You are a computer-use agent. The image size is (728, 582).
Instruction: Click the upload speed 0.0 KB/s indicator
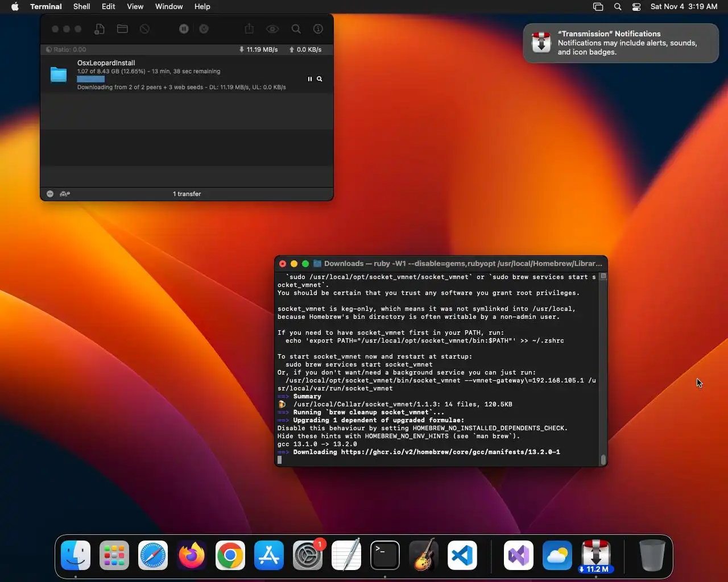pos(305,49)
